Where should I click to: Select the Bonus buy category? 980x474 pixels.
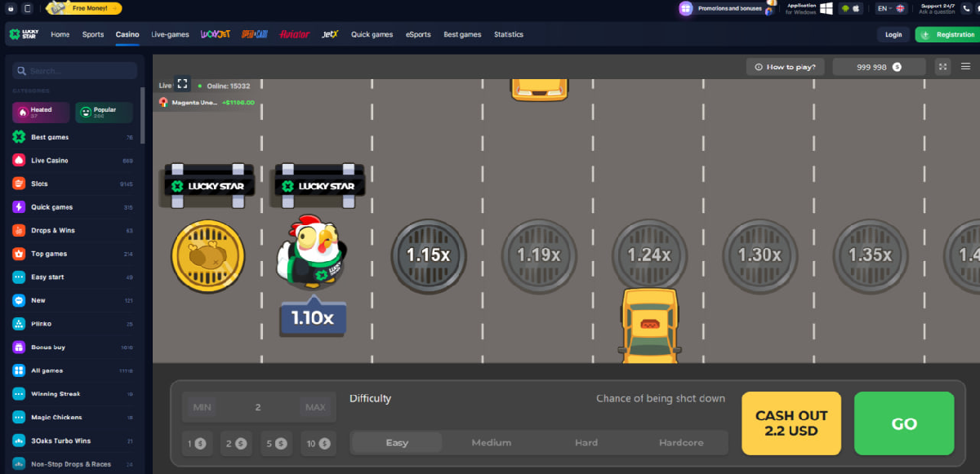47,347
